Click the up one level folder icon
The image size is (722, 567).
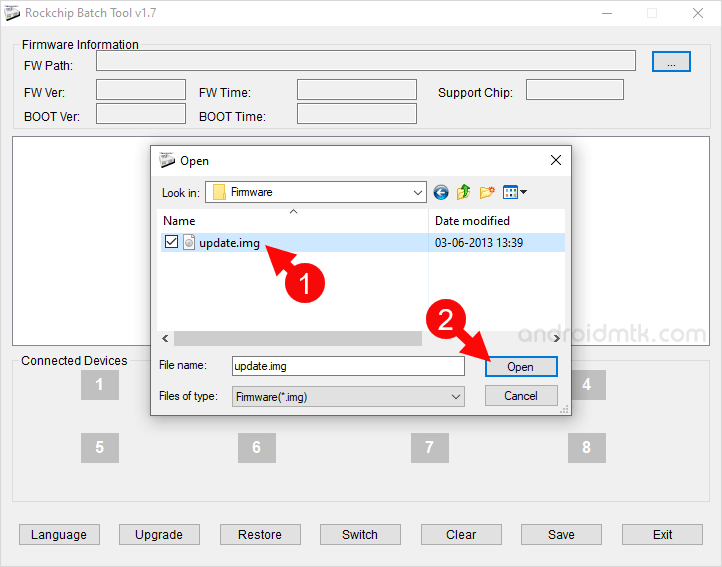464,192
